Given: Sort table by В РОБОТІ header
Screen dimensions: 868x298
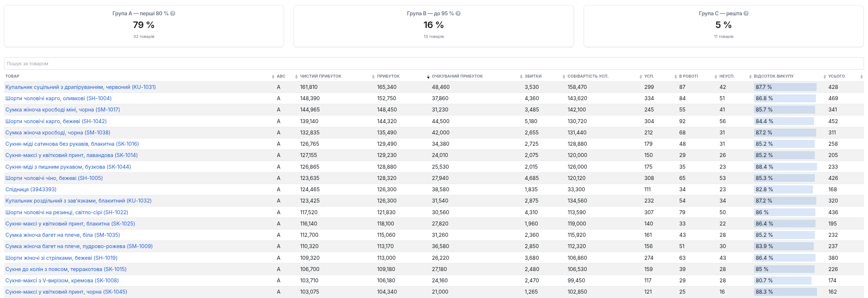Looking at the screenshot, I should pos(688,76).
